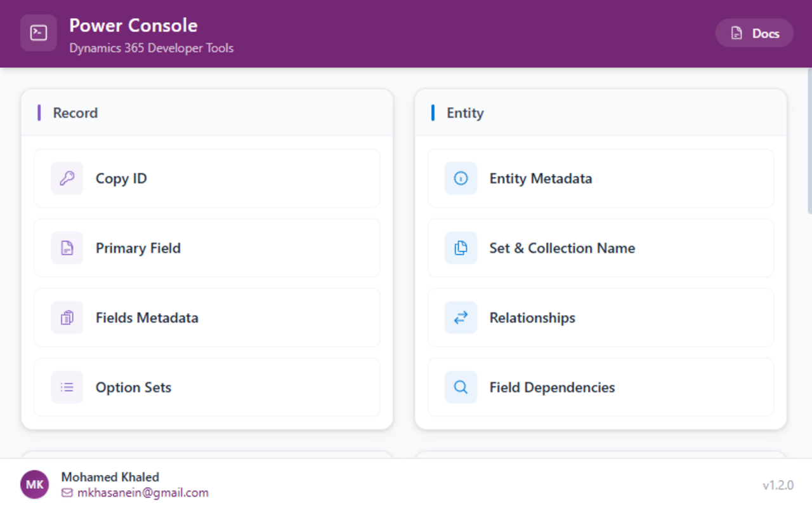
Task: Click the envelope icon next to email
Action: (67, 493)
